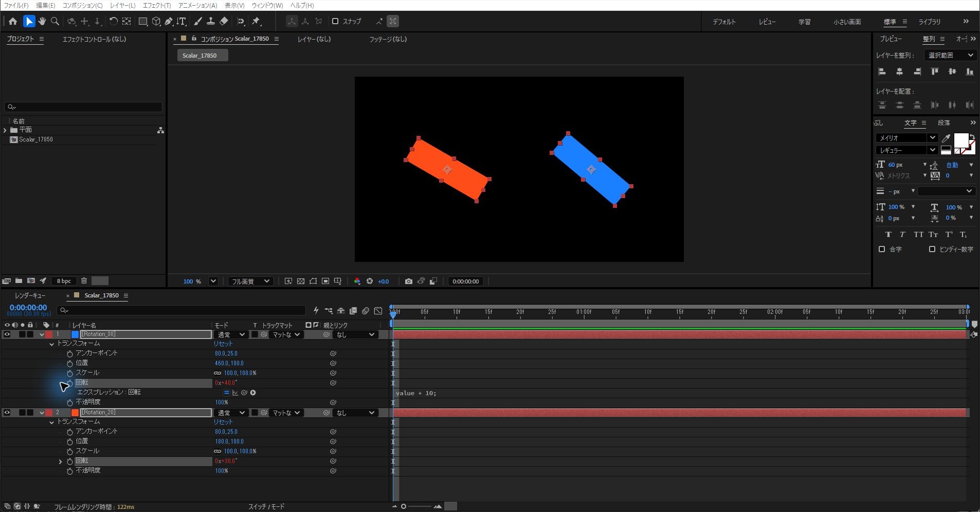Switch to エフェクトコントロール tab
This screenshot has width=980, height=512.
(x=94, y=39)
